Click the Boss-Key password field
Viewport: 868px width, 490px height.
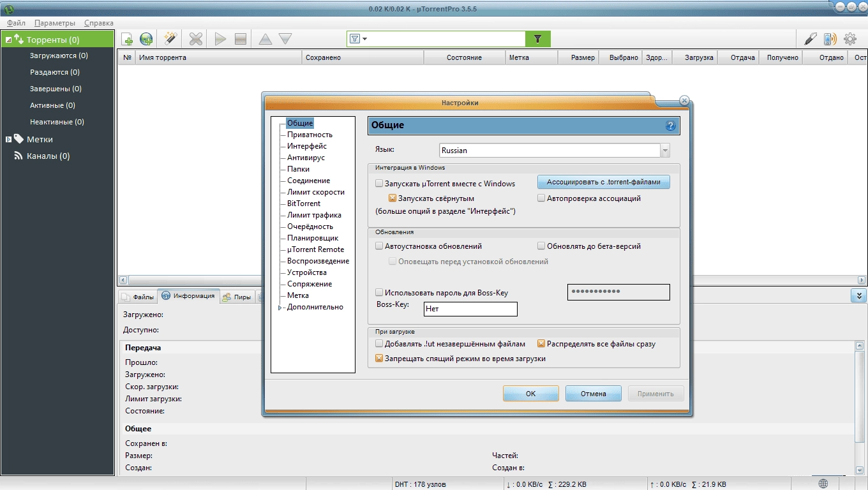[x=618, y=292]
